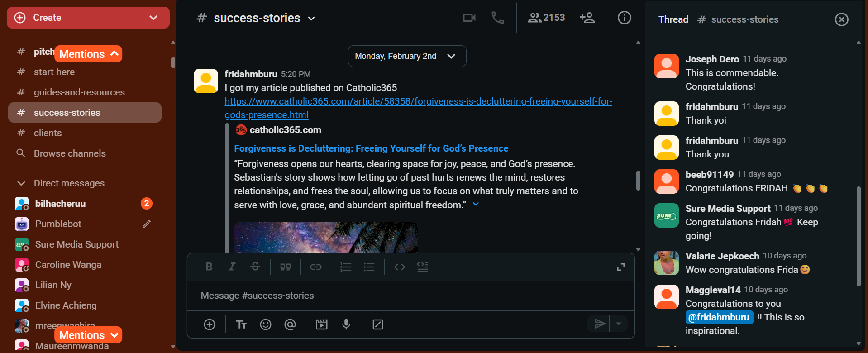Open the Forgiveness is Decluttering article link

tap(371, 148)
